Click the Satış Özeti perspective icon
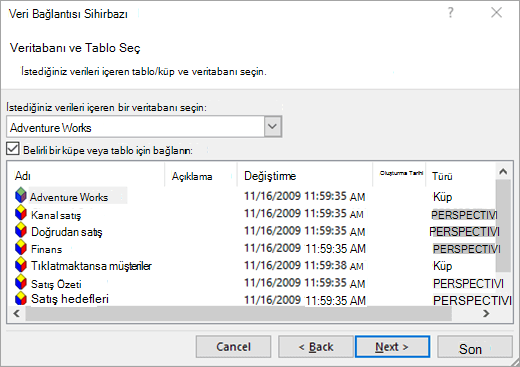This screenshot has height=367, width=520. (x=21, y=282)
